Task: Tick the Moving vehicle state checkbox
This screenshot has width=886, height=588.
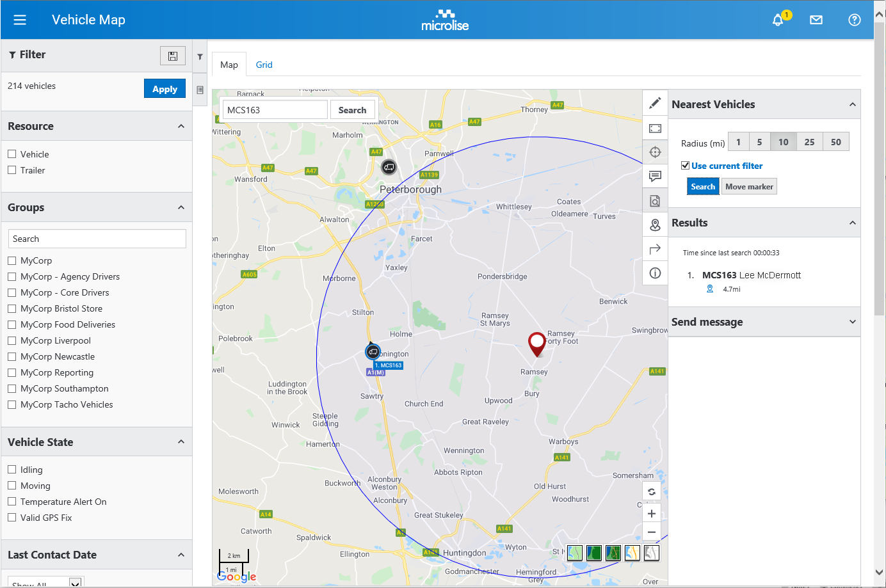Action: click(12, 485)
